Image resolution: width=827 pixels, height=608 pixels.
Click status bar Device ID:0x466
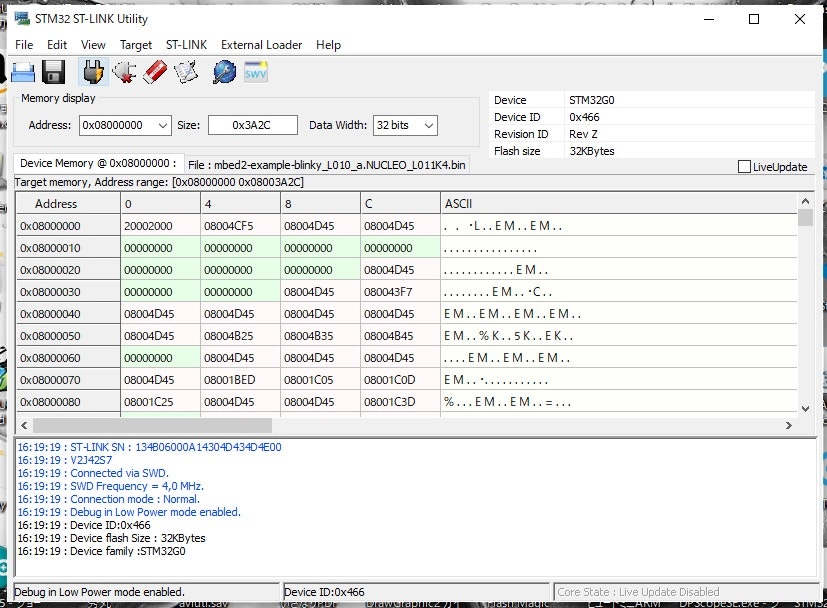[324, 592]
